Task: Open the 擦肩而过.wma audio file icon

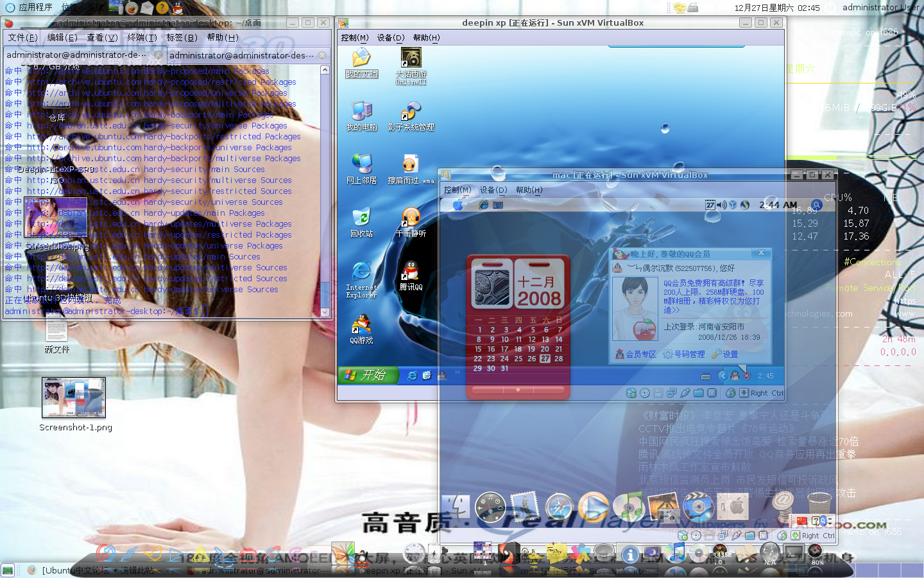Action: click(411, 170)
